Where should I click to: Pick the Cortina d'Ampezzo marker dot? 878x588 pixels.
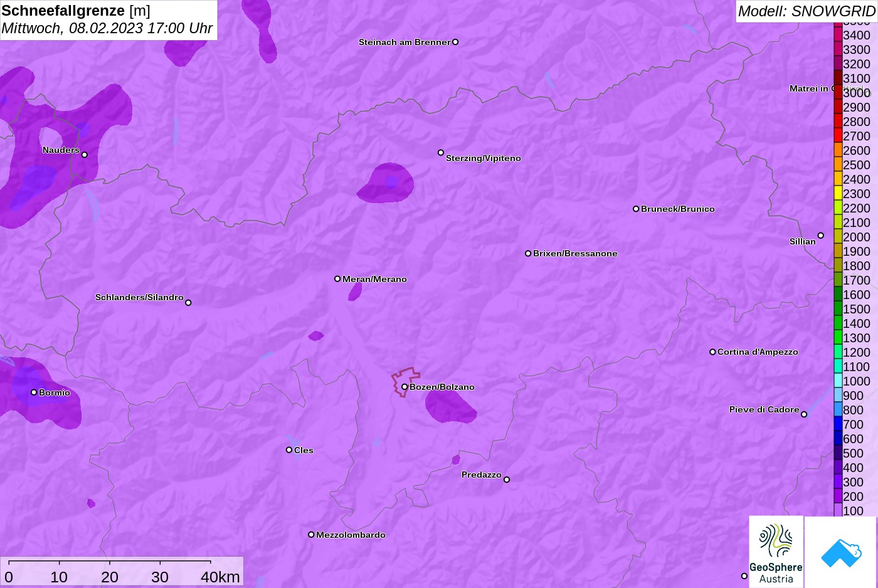(712, 352)
